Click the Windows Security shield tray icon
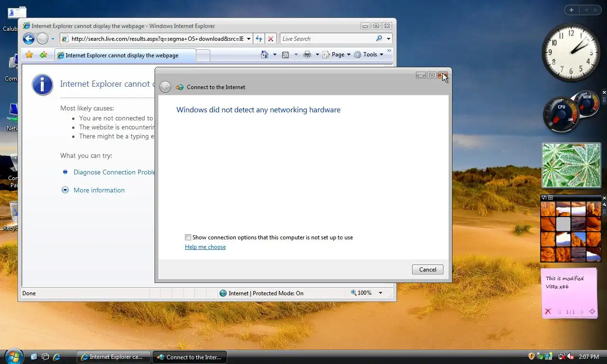This screenshot has height=364, width=607. tap(532, 356)
